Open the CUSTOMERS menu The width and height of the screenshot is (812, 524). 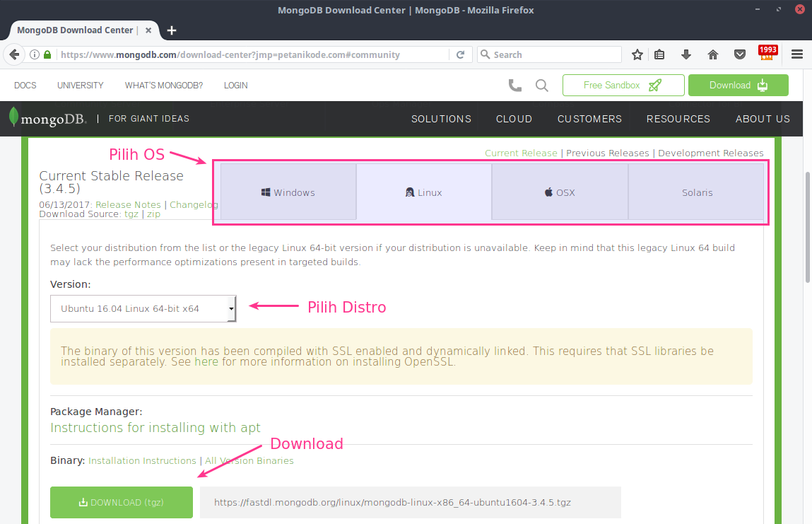(589, 119)
